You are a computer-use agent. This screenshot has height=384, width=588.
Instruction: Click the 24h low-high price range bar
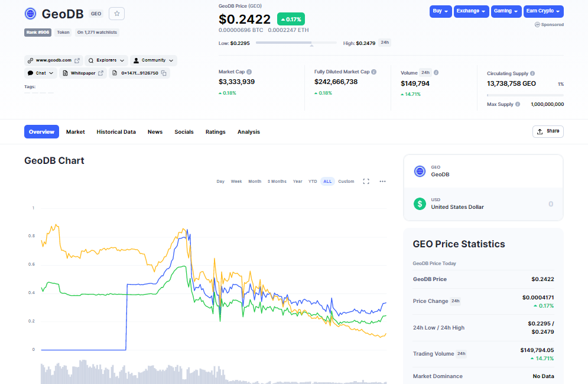[296, 43]
